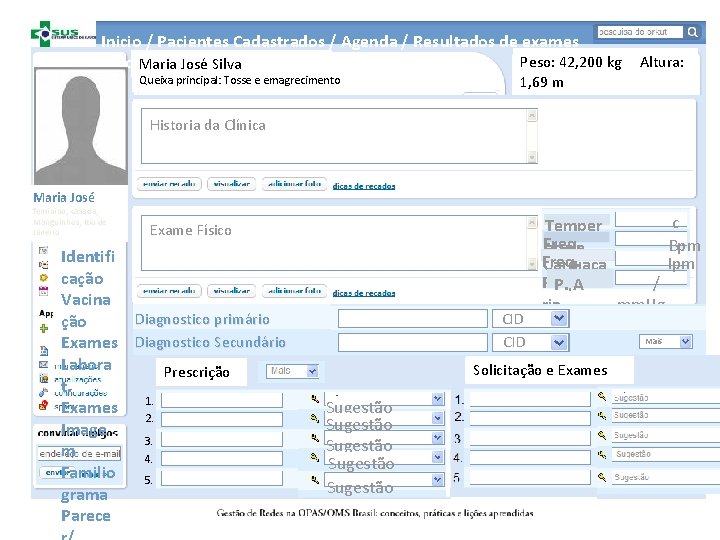Click key icon beside Prescrição row 2
Viewport: 720px width, 540px height.
315,418
